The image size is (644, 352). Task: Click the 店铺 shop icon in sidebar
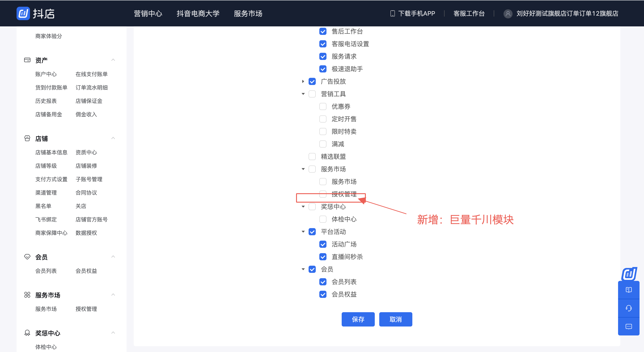point(27,138)
